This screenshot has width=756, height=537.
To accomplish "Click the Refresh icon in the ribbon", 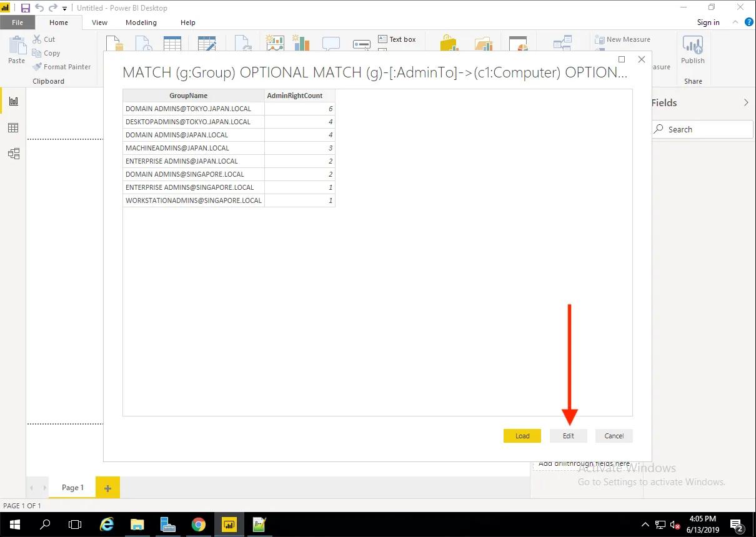I will (243, 42).
